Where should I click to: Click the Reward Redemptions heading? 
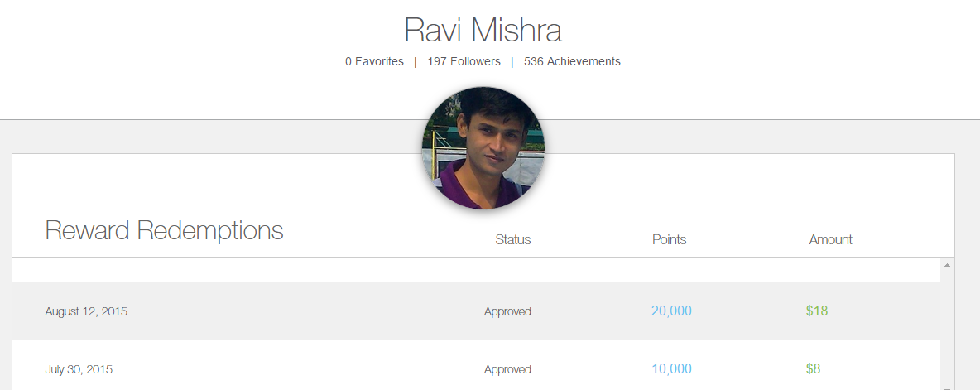pos(164,230)
